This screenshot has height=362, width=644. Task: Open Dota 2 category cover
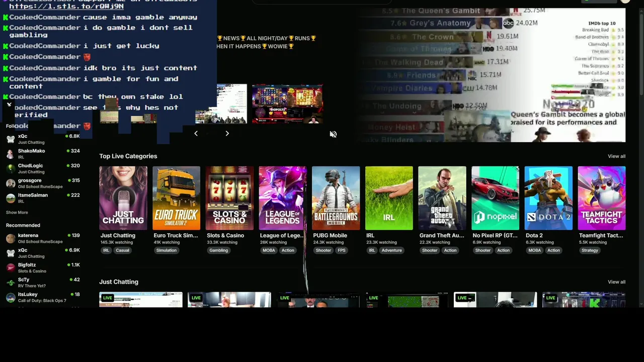click(x=548, y=198)
